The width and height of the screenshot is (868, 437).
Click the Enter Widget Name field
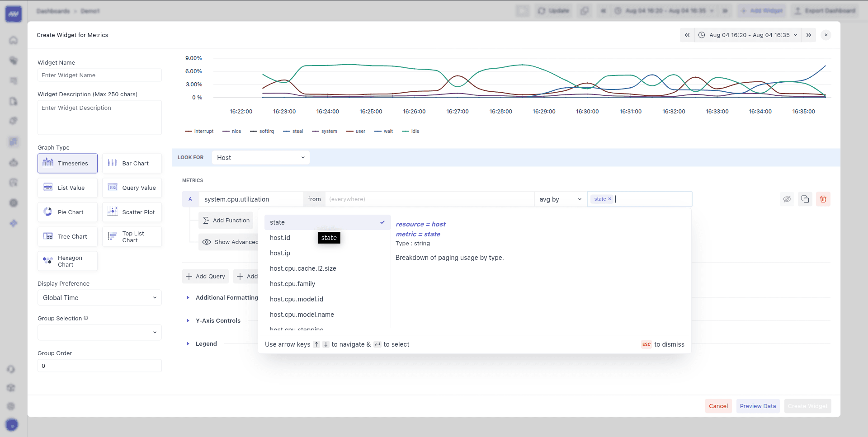click(x=99, y=75)
